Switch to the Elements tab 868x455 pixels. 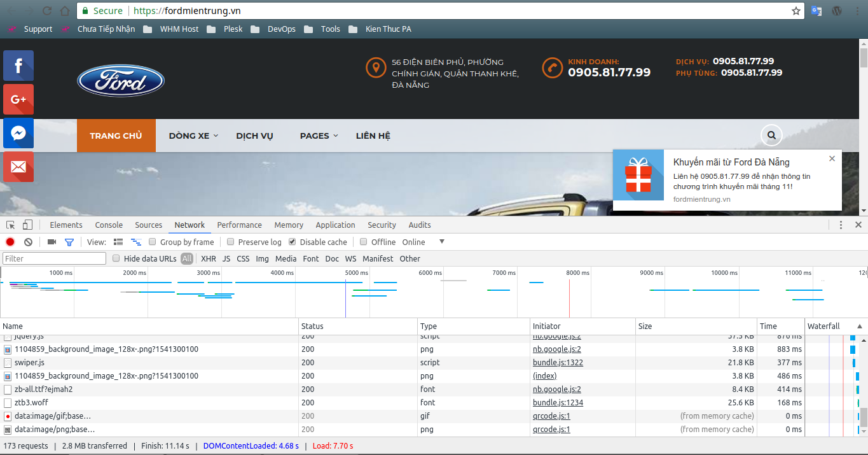(66, 225)
